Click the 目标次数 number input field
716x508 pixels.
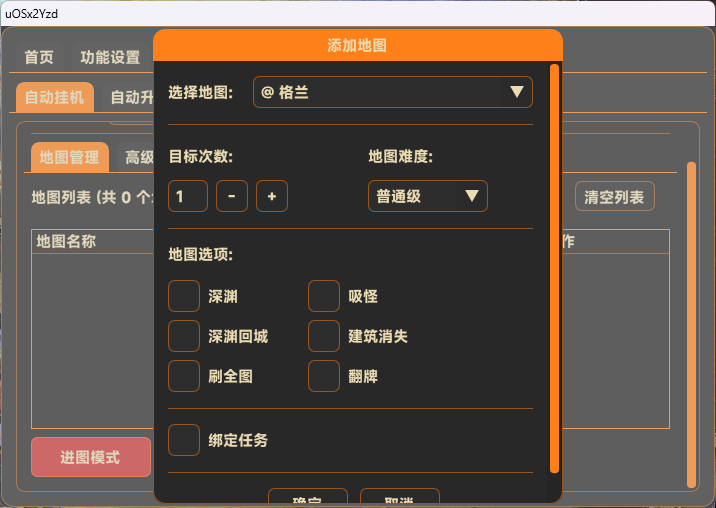(x=188, y=196)
